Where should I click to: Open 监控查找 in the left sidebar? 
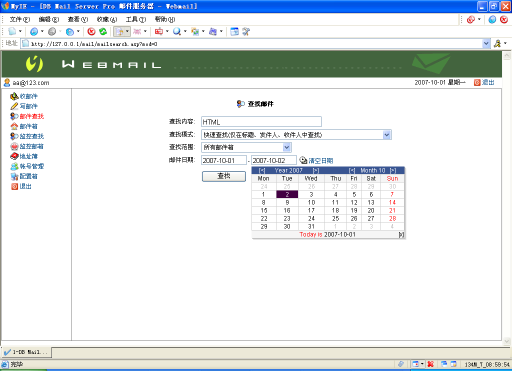[x=32, y=136]
